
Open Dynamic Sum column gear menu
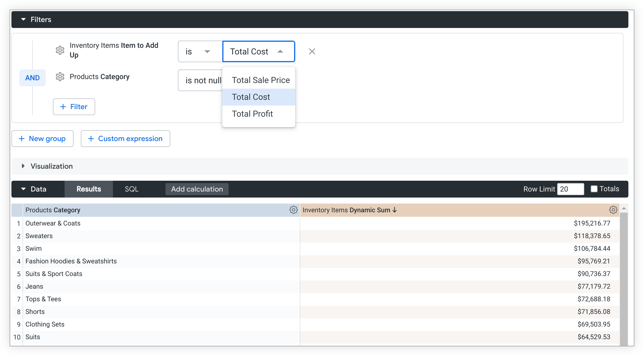pyautogui.click(x=613, y=210)
